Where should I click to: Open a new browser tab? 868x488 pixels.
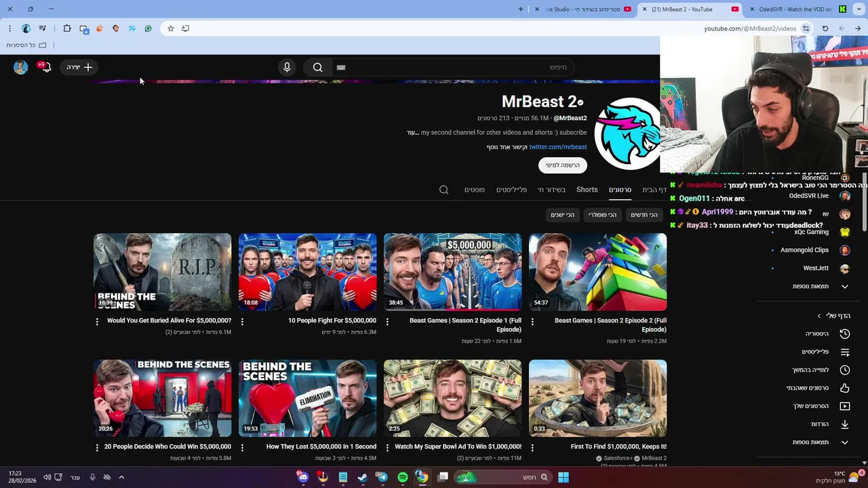tap(521, 9)
